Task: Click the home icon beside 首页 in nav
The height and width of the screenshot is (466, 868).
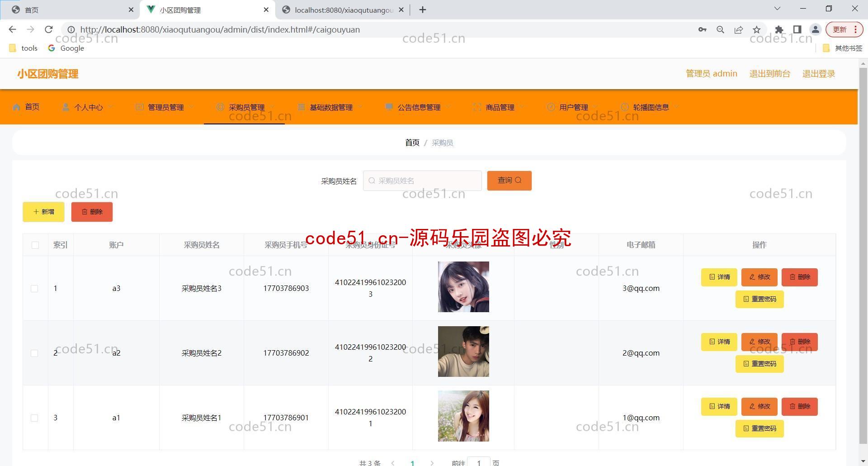Action: pyautogui.click(x=17, y=107)
